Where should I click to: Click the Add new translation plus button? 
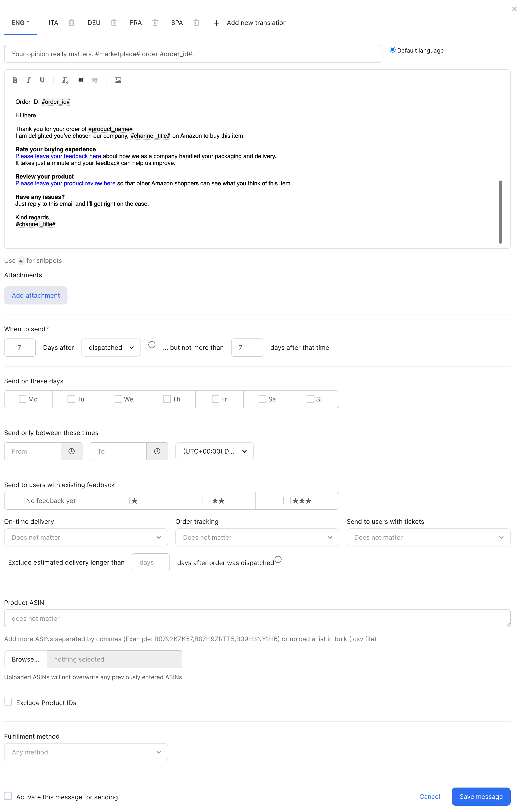(217, 22)
